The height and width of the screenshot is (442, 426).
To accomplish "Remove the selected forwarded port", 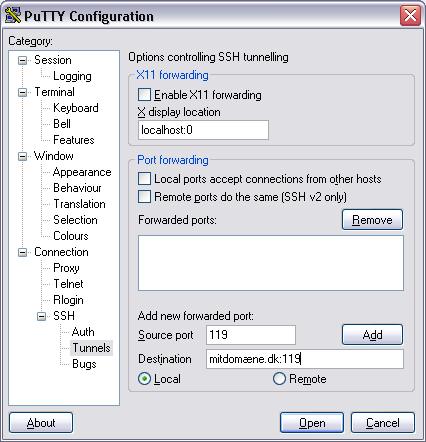I will [x=372, y=220].
